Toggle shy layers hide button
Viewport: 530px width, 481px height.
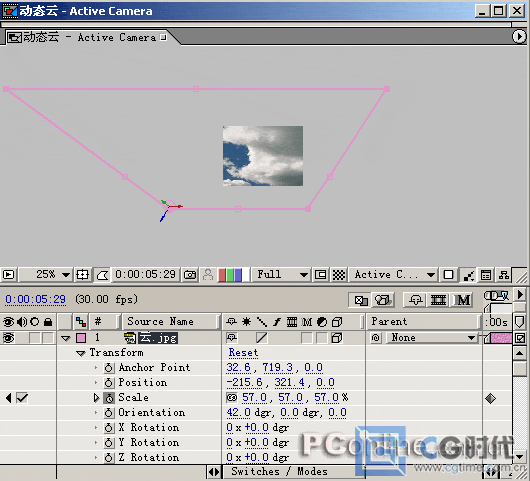[416, 300]
